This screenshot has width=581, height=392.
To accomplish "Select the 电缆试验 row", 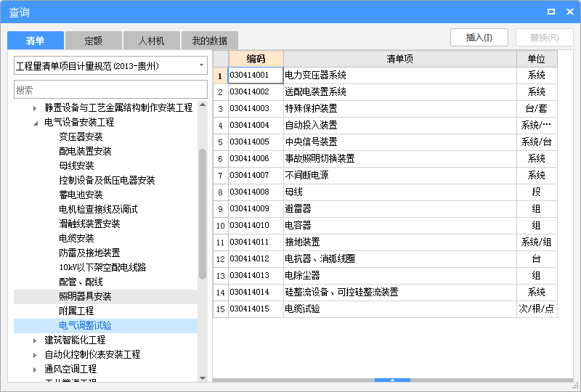I will 386,309.
